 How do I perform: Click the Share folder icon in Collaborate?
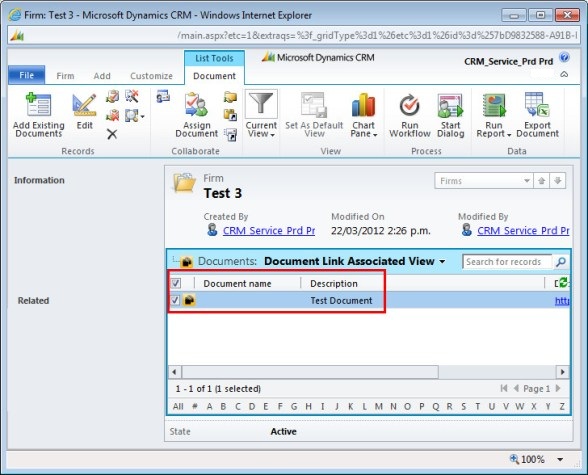230,97
